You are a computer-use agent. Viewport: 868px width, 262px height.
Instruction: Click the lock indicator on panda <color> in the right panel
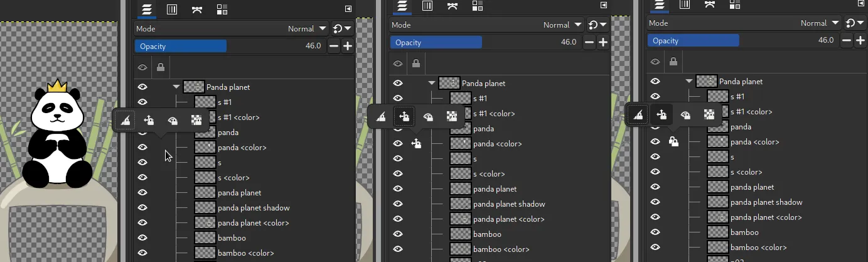pyautogui.click(x=673, y=141)
